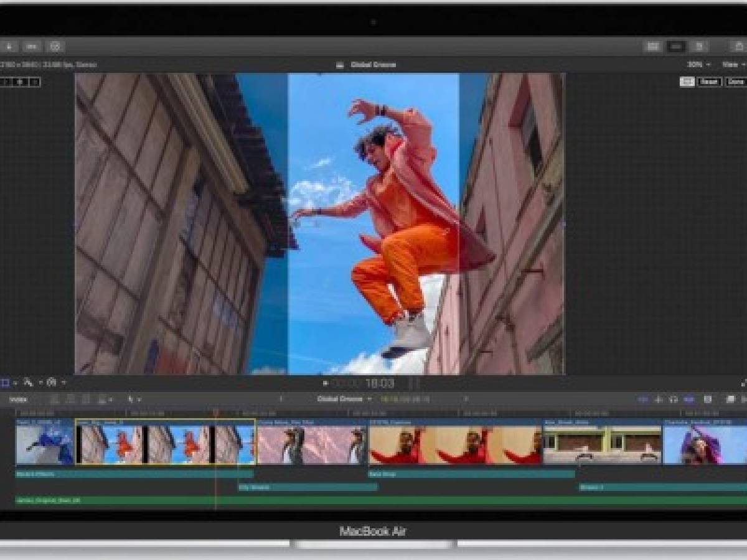Open the Share export menu
Screen dimensions: 747x560
739,46
